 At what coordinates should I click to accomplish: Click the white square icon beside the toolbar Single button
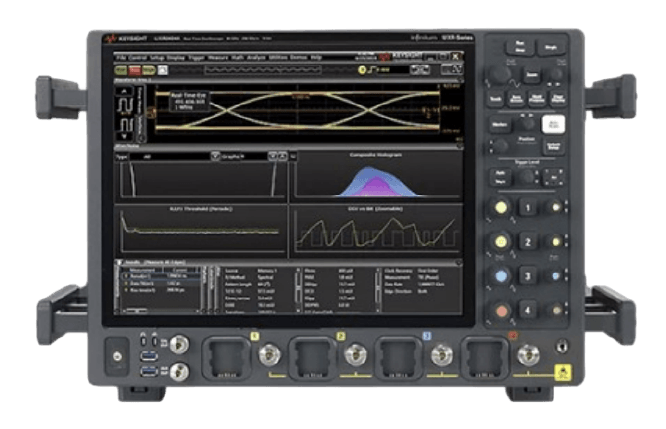[163, 70]
